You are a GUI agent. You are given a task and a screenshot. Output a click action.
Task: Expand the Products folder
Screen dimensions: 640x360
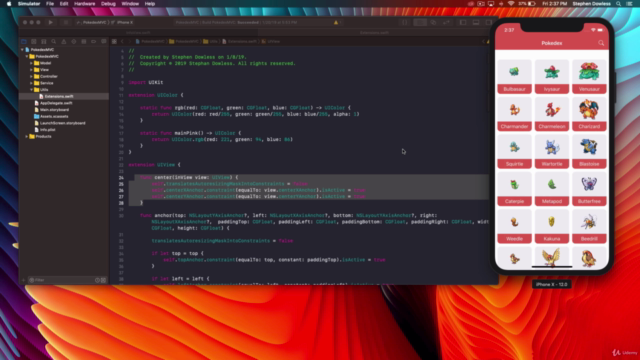click(x=27, y=136)
